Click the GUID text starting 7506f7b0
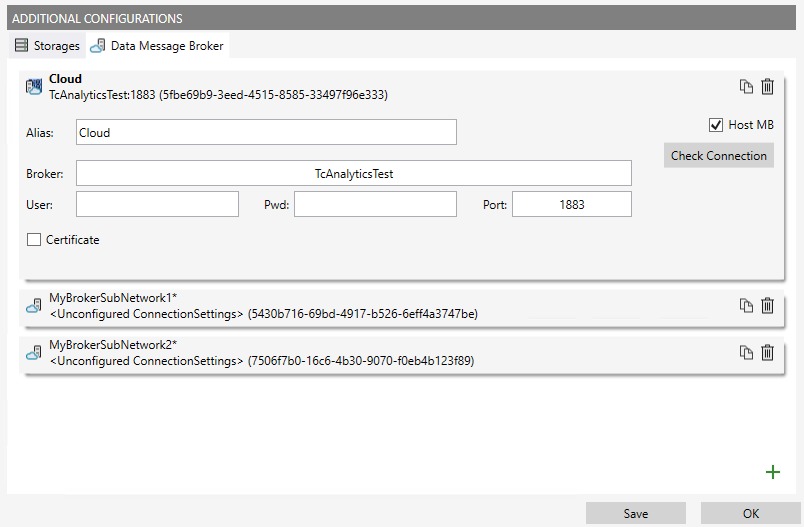804x527 pixels. [x=361, y=361]
